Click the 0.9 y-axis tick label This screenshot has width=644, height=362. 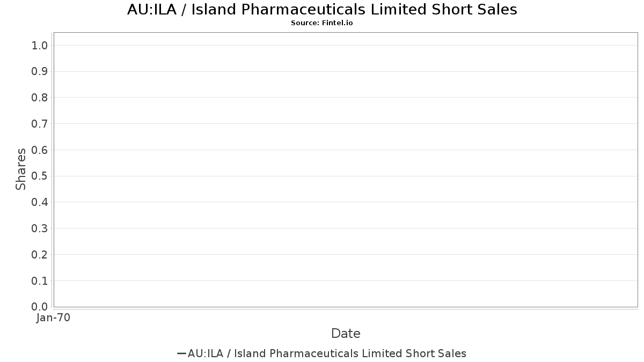(40, 71)
